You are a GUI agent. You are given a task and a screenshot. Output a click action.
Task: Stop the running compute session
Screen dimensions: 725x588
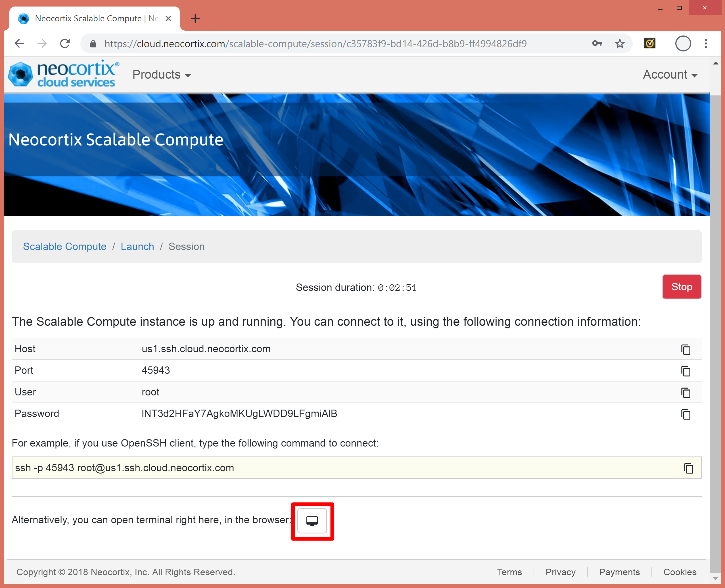681,287
